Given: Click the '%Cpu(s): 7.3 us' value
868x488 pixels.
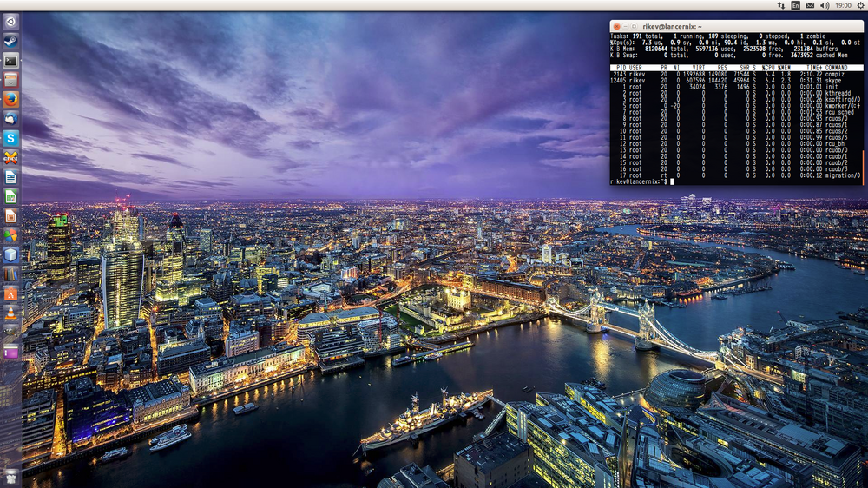Looking at the screenshot, I should [x=635, y=43].
